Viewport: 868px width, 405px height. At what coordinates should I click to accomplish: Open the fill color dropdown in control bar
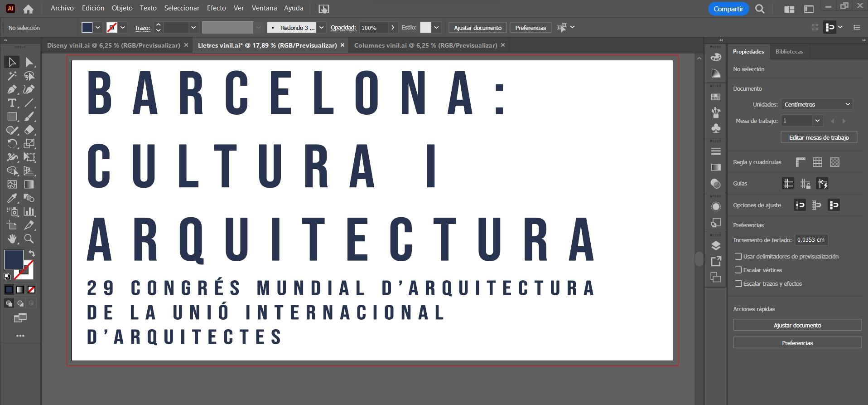pos(98,28)
